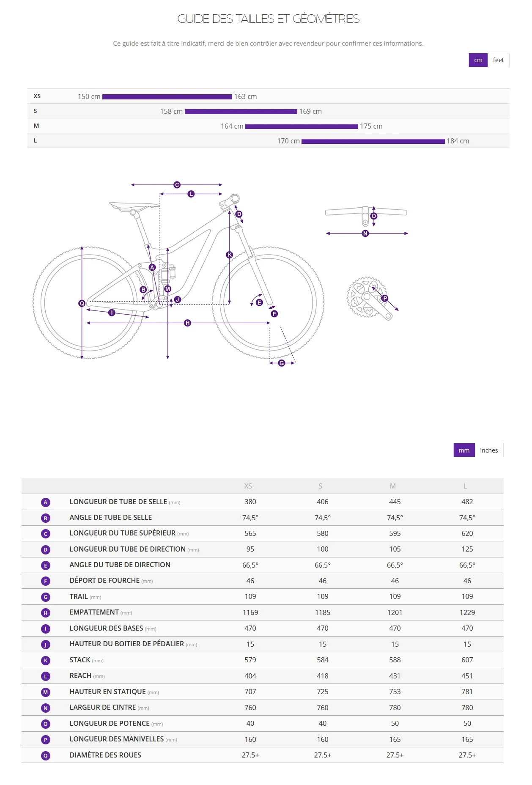
Task: Click the A icon for seat tube length
Action: pyautogui.click(x=46, y=502)
